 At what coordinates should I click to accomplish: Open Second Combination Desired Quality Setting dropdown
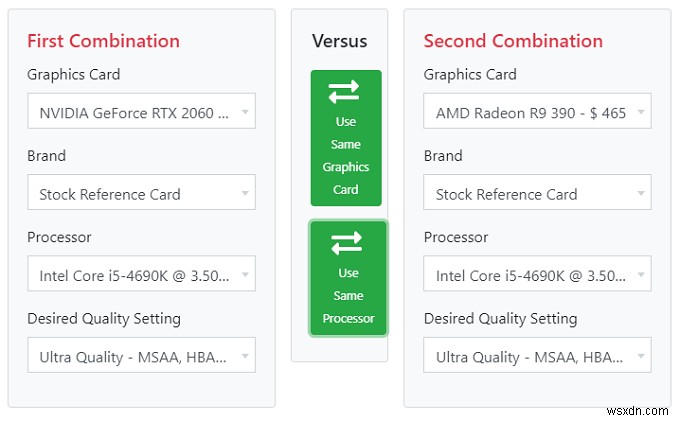click(x=537, y=355)
